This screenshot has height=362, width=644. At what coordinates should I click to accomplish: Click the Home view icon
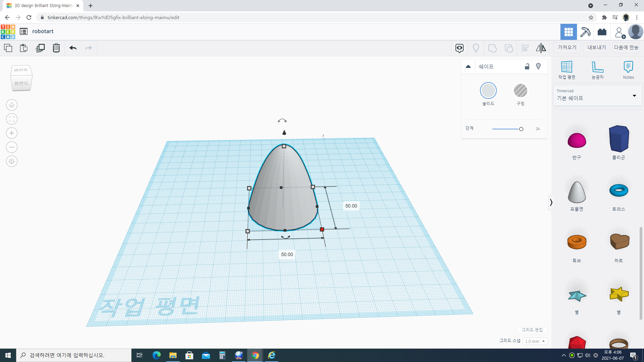click(x=12, y=105)
